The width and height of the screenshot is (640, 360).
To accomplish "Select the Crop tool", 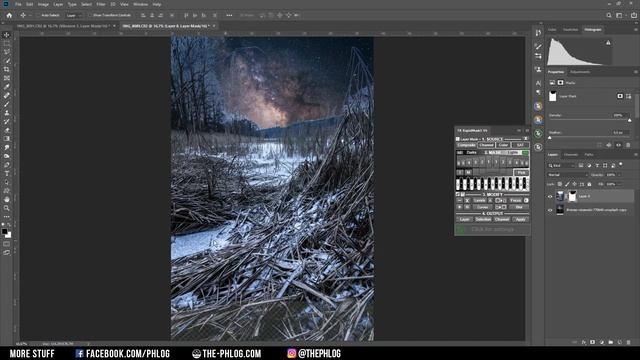I will tap(7, 69).
